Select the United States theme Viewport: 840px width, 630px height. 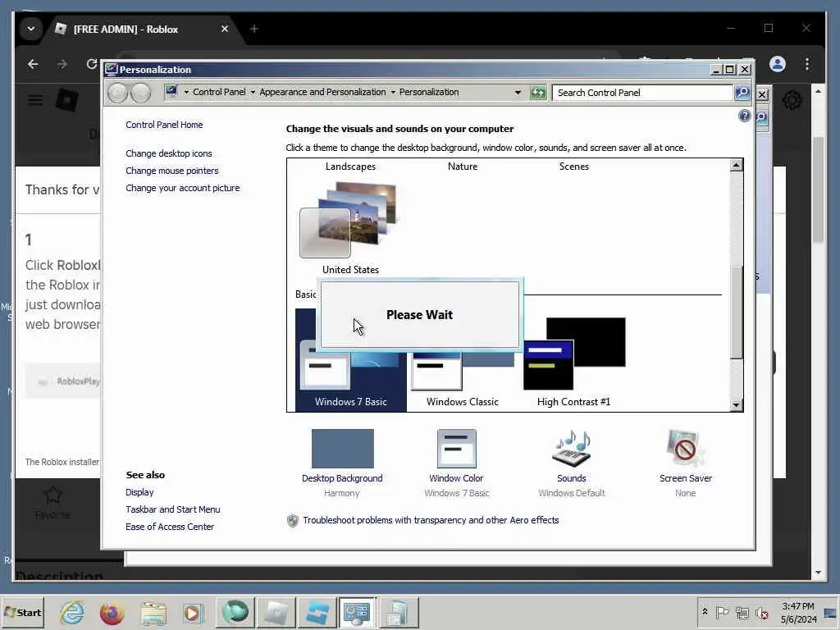coord(350,228)
